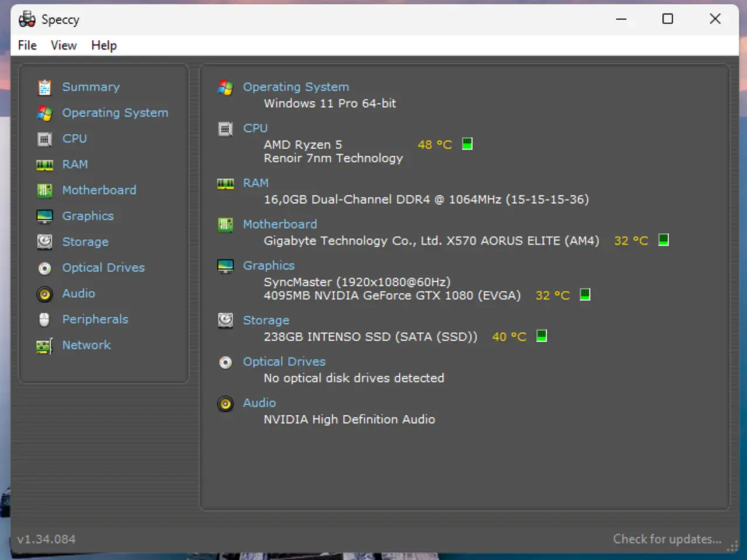View Peripherals from the sidebar

[x=95, y=319]
